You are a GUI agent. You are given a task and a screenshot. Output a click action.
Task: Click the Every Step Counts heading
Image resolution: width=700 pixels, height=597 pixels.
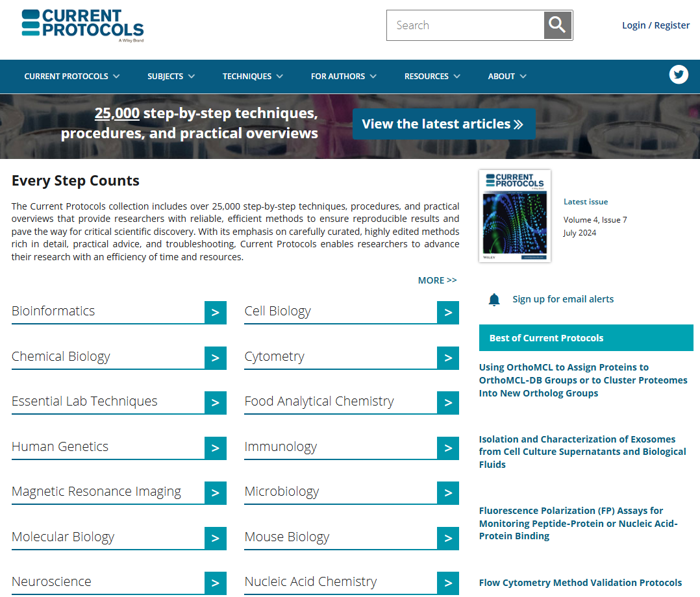75,180
